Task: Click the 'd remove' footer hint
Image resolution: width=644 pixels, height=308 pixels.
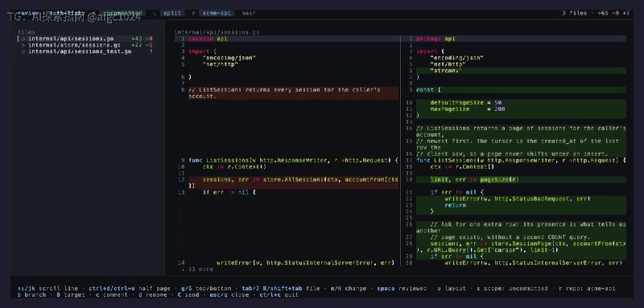Action: click(x=152, y=295)
